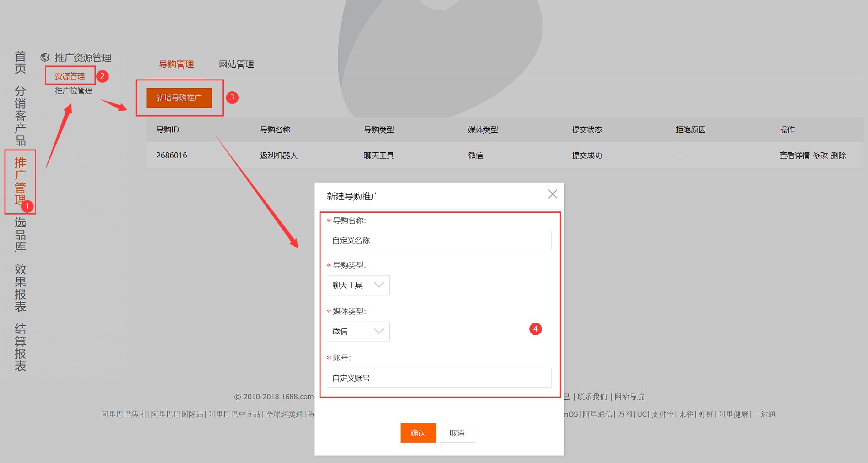Open 资源管理 in the side menu
The width and height of the screenshot is (868, 463).
(70, 76)
